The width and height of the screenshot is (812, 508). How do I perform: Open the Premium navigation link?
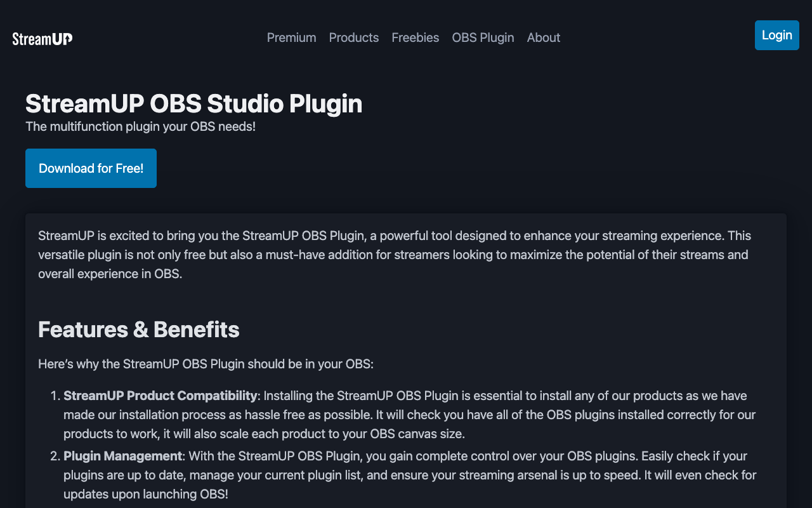tap(292, 37)
